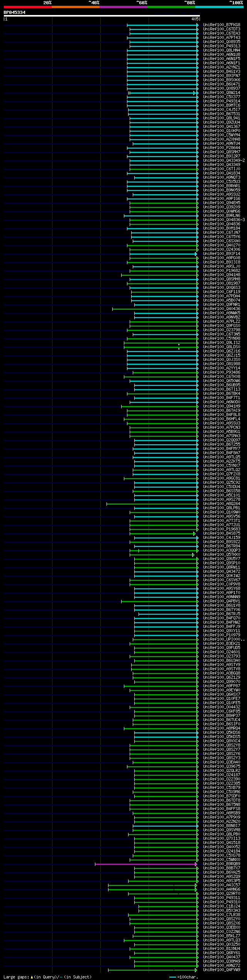Select hit label UniRef100_Q8W214
The height and width of the screenshot is (980, 247).
(222, 93)
